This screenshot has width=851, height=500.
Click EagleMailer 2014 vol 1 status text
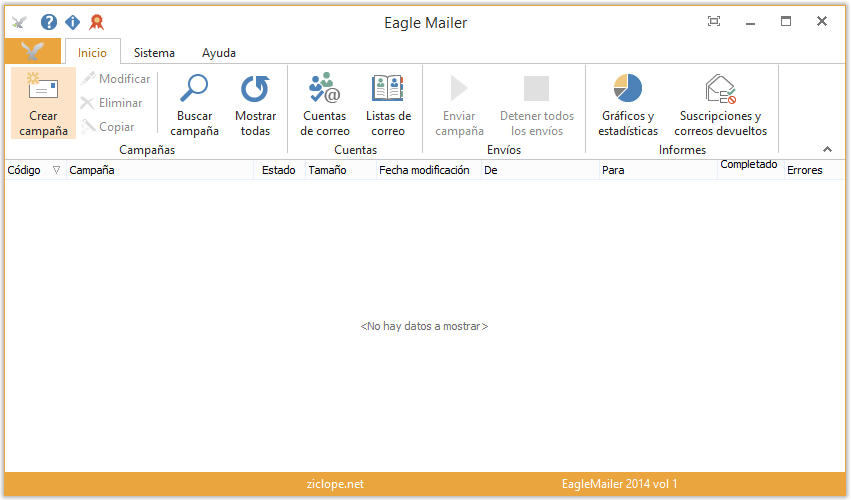click(x=619, y=484)
